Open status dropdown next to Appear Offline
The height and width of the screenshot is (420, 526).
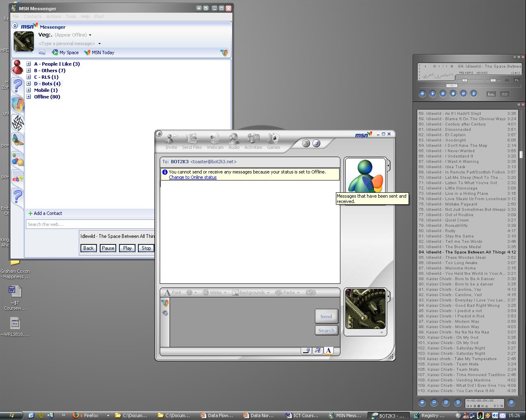(90, 35)
